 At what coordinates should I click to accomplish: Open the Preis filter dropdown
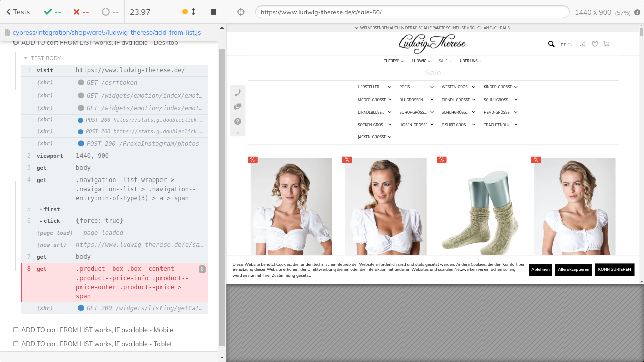(x=416, y=87)
